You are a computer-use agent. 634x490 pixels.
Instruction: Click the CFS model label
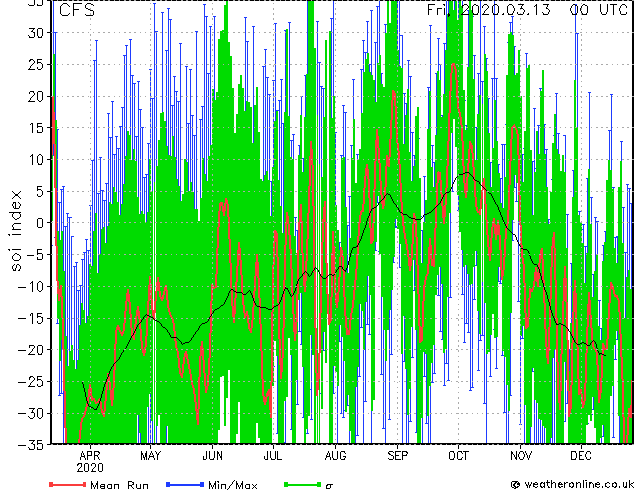pos(77,10)
